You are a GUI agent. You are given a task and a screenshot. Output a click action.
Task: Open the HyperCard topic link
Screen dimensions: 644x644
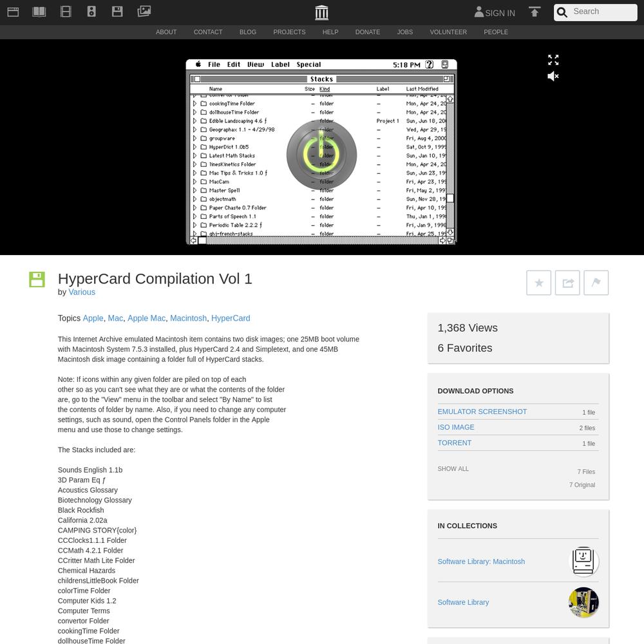pos(231,318)
